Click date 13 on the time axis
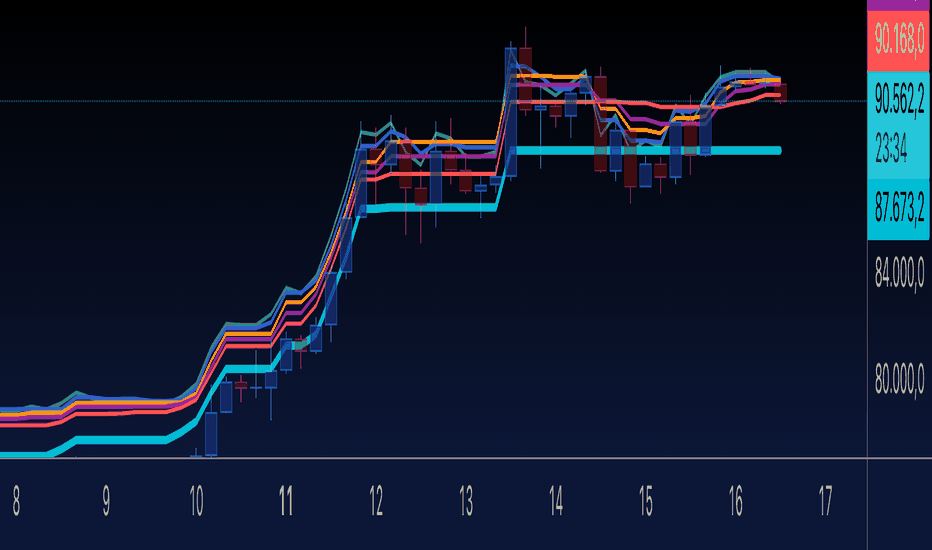The width and height of the screenshot is (932, 550). (x=466, y=501)
